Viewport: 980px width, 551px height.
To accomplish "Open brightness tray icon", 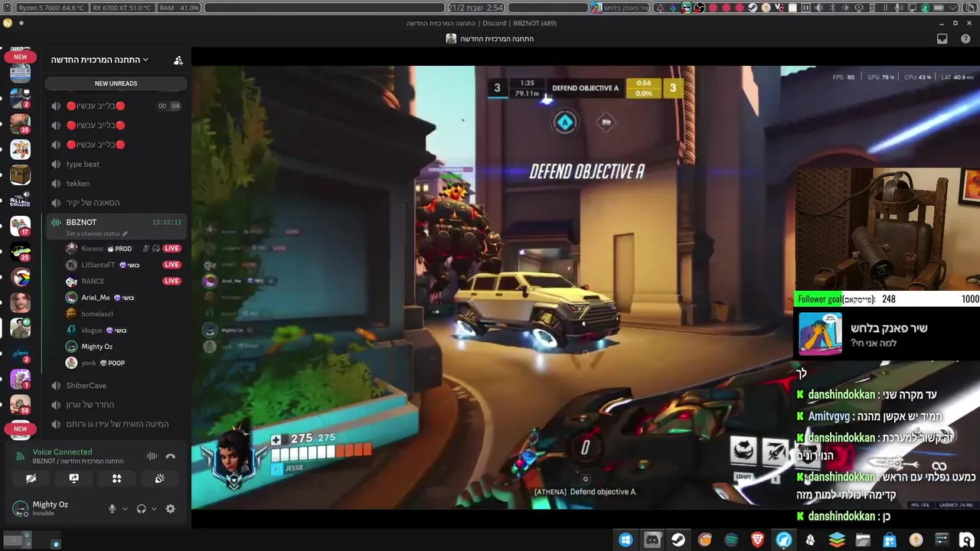I will (845, 8).
